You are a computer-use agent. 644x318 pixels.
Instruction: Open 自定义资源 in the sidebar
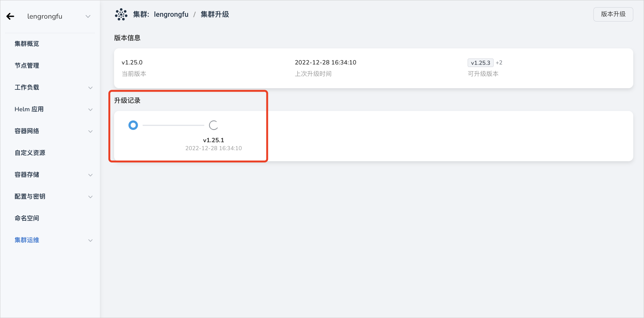(30, 153)
